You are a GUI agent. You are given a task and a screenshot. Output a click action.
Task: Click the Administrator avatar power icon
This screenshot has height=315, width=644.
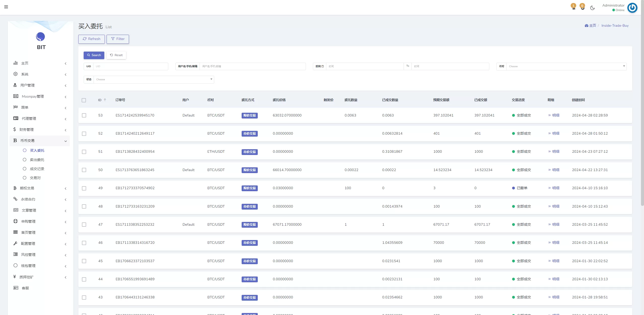click(632, 8)
